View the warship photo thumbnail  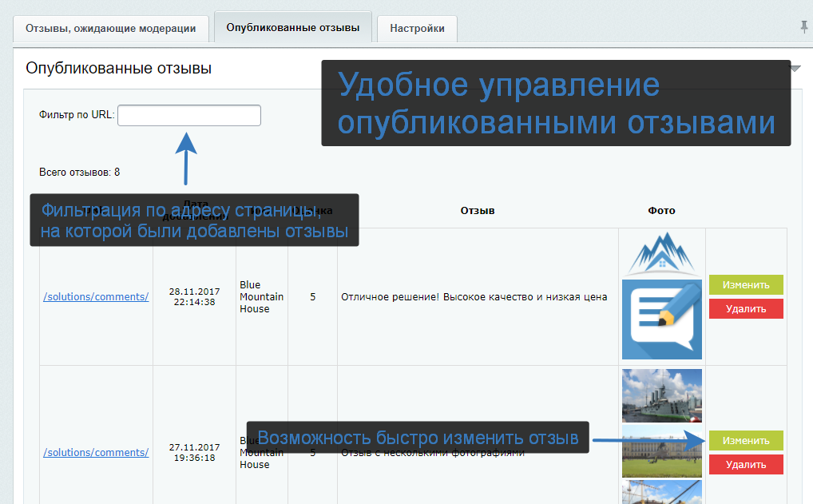(x=661, y=395)
